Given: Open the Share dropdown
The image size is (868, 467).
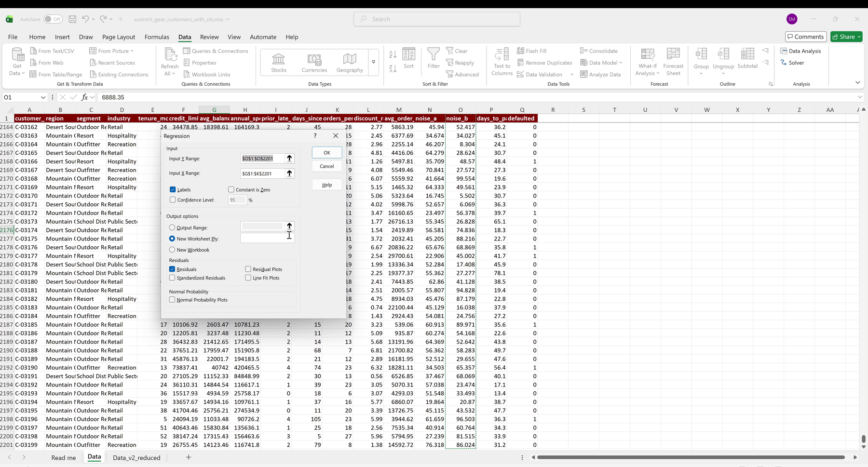Looking at the screenshot, I should point(859,37).
